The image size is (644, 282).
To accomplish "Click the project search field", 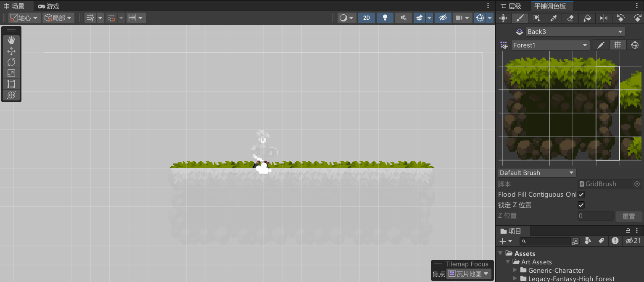I will (x=546, y=241).
